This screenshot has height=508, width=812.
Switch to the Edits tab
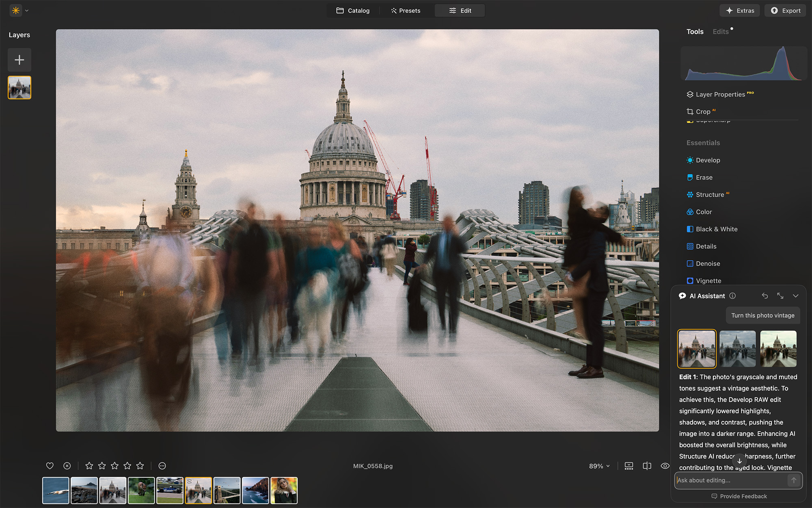720,31
